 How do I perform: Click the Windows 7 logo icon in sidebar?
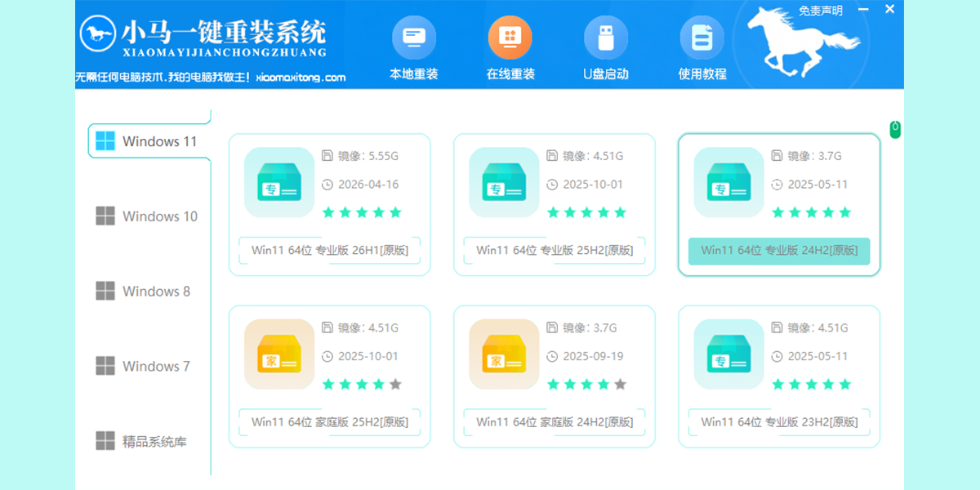105,366
